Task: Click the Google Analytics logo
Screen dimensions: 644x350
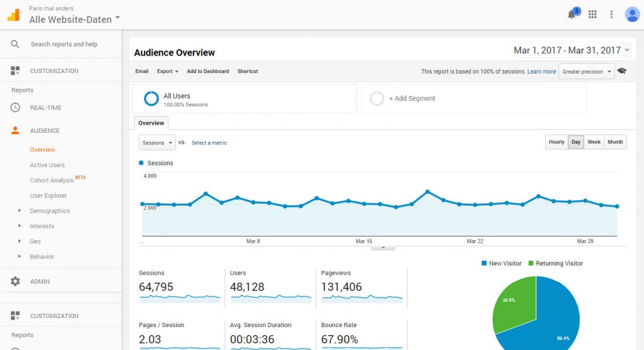Action: pyautogui.click(x=13, y=15)
